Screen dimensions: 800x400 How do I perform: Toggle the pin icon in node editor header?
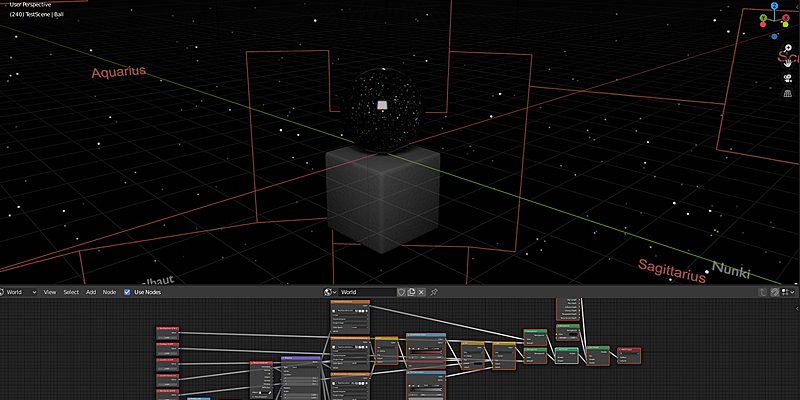pos(434,292)
